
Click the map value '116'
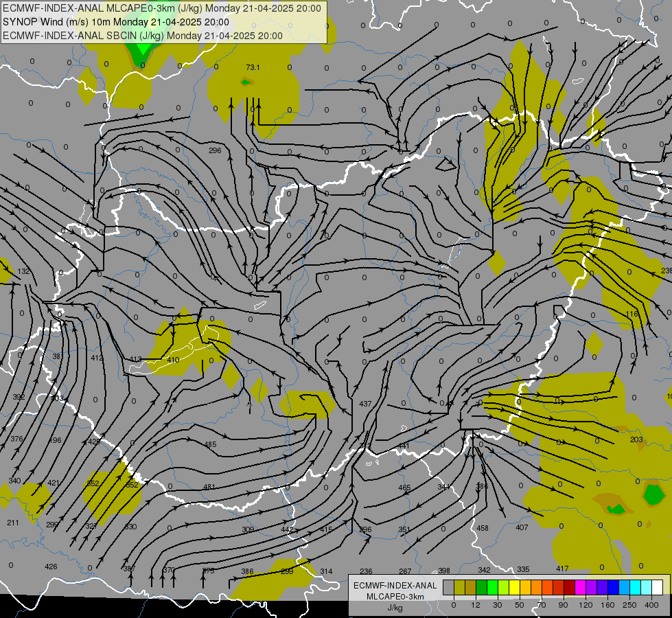click(x=632, y=314)
